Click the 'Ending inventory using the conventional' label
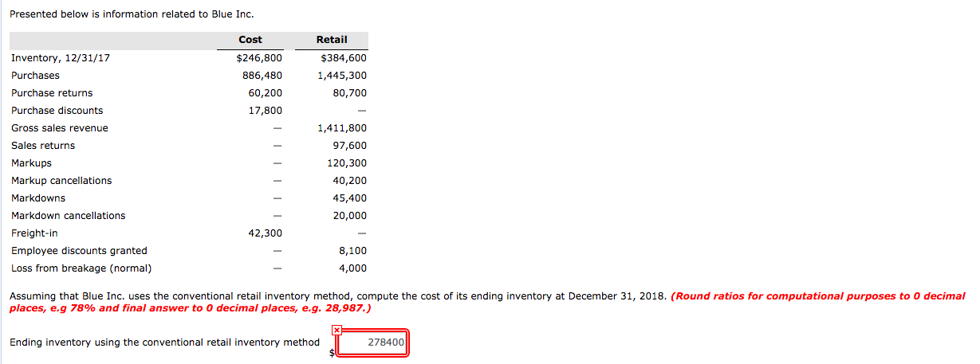 (x=164, y=342)
